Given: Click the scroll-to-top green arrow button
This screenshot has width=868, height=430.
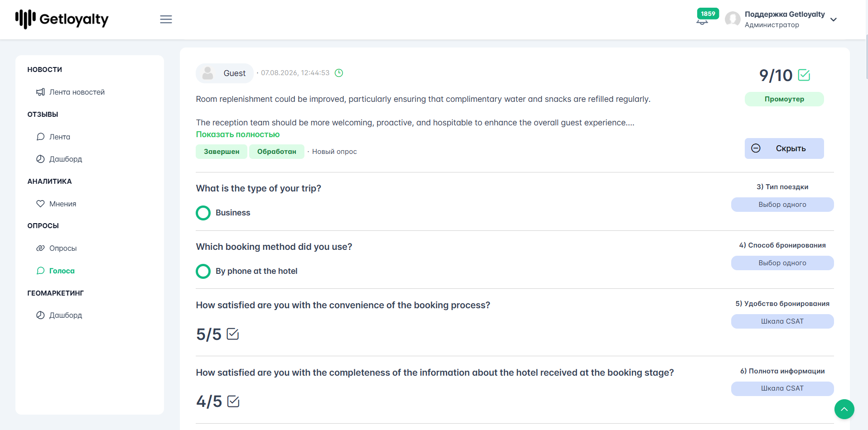Looking at the screenshot, I should coord(844,409).
